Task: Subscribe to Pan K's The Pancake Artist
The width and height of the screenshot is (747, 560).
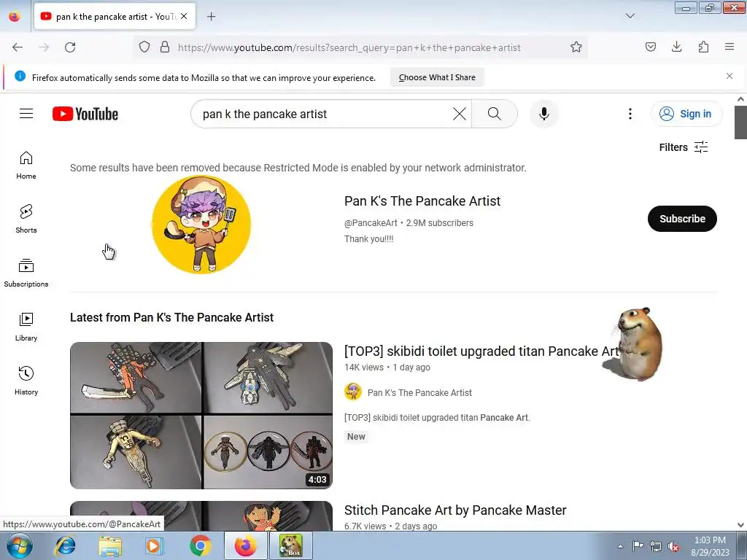Action: pyautogui.click(x=682, y=219)
